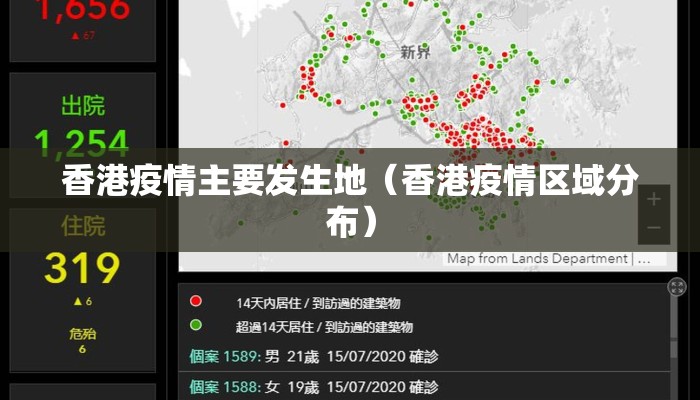Image resolution: width=700 pixels, height=400 pixels.
Task: Click the Map from Lands Department attribution
Action: pos(537,258)
